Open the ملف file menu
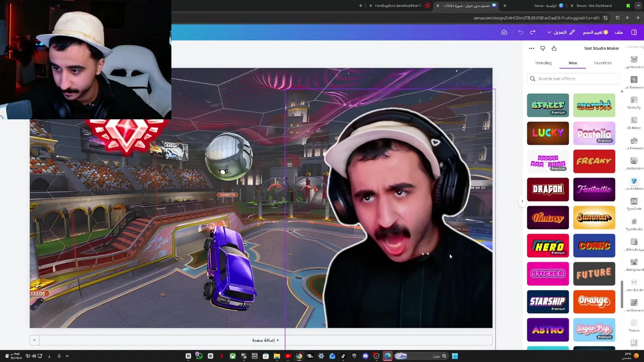Screen dimensions: 644x362 pyautogui.click(x=619, y=32)
